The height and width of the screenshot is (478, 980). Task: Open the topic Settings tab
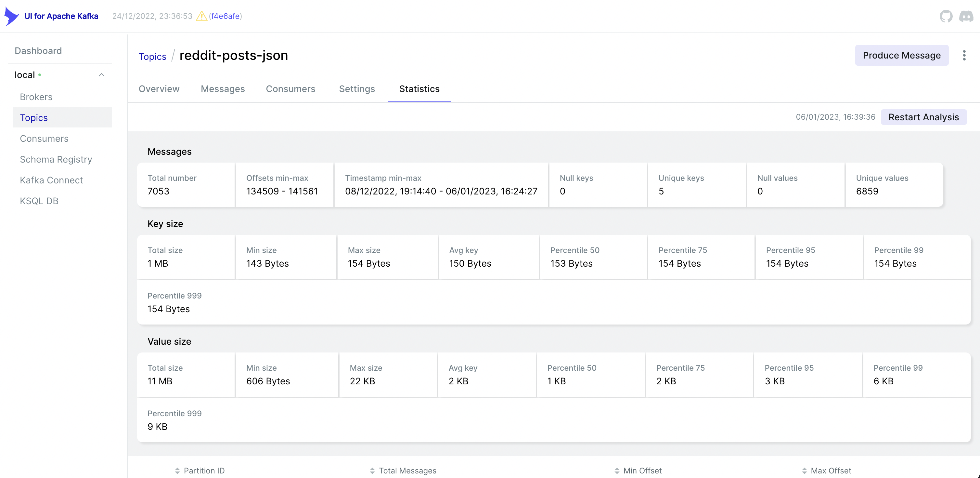[357, 89]
